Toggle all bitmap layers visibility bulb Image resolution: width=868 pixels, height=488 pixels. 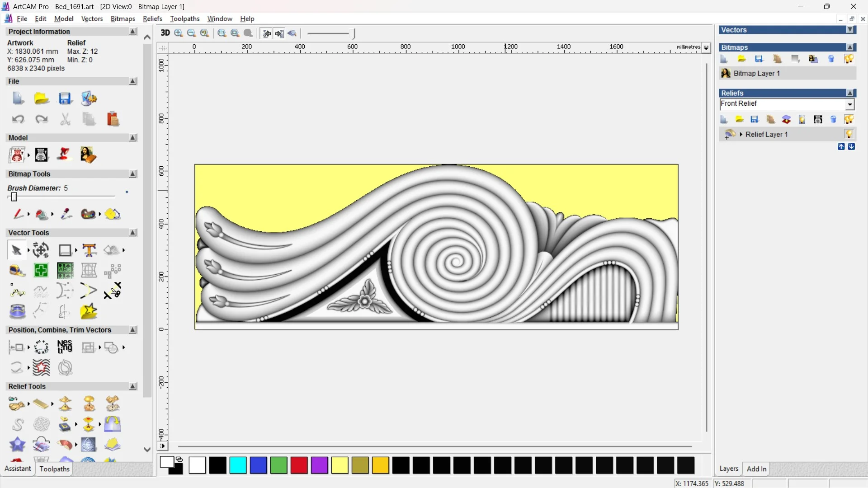point(849,59)
